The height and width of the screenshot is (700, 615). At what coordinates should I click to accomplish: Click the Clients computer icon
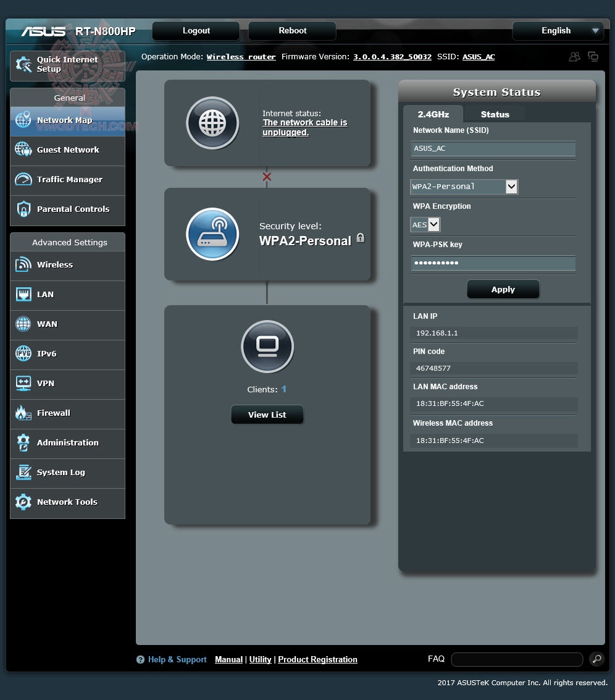point(267,347)
